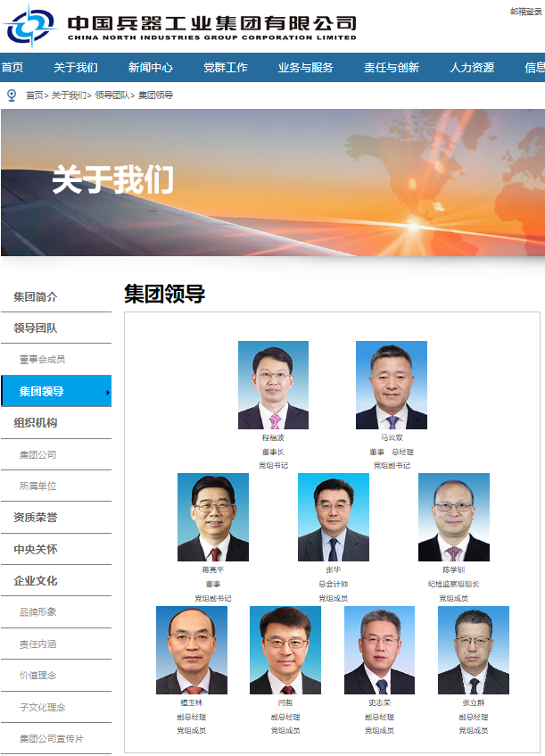This screenshot has height=756, width=545.
Task: Open 资质荣誉 sidebar entry
Action: (36, 518)
